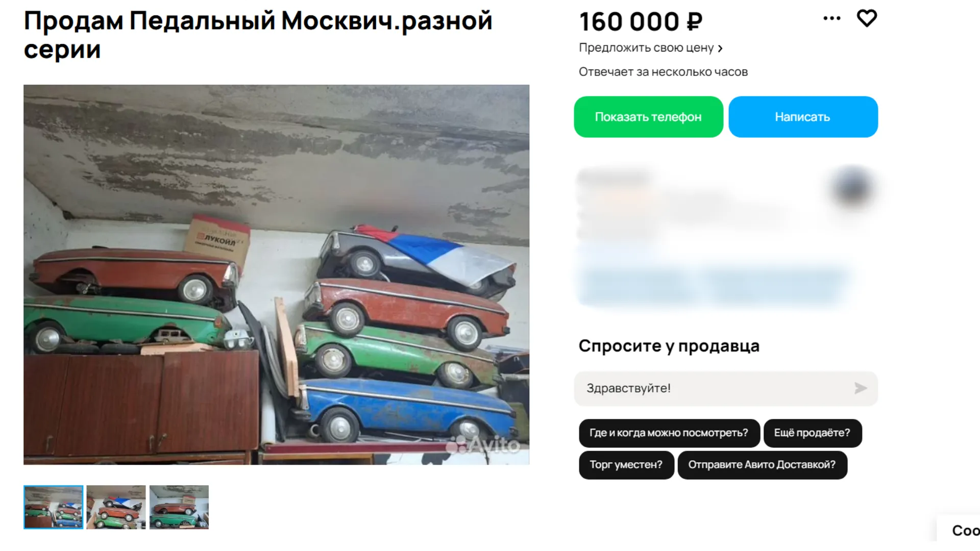Show the second photo thumbnail
Viewport: 980px width, 551px height.
click(x=116, y=507)
